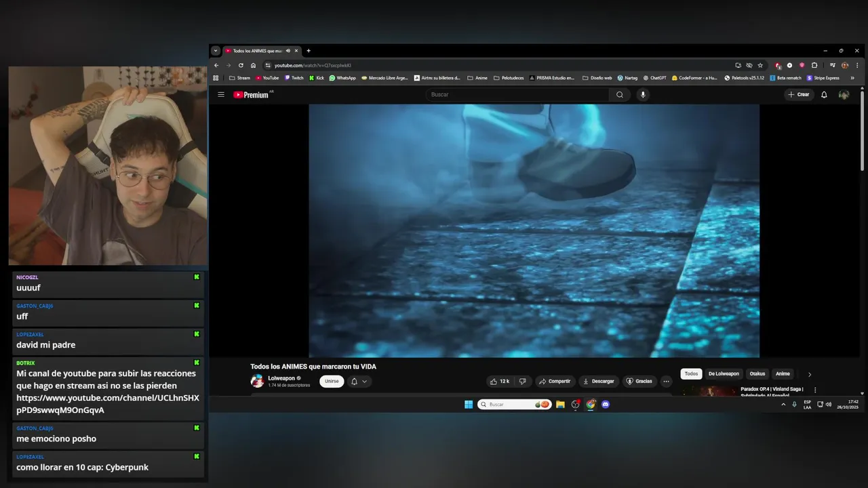The height and width of the screenshot is (488, 868).
Task: Open subscription notification bell dropdown
Action: (359, 382)
